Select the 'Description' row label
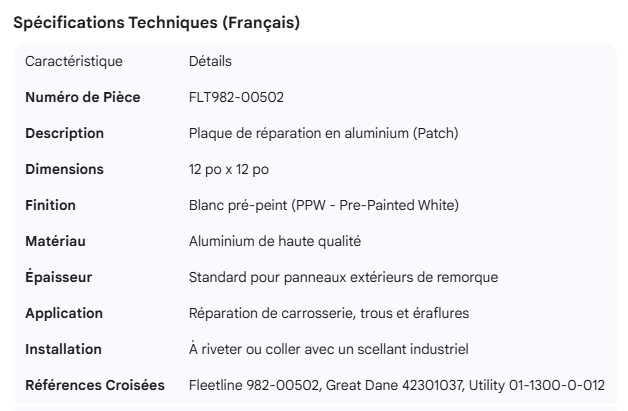Viewport: 628px width, 411px height. [64, 134]
